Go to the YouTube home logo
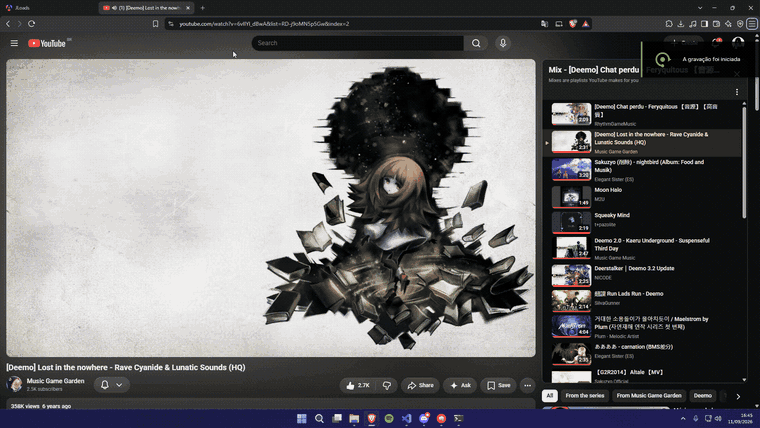The image size is (760, 428). click(x=47, y=43)
